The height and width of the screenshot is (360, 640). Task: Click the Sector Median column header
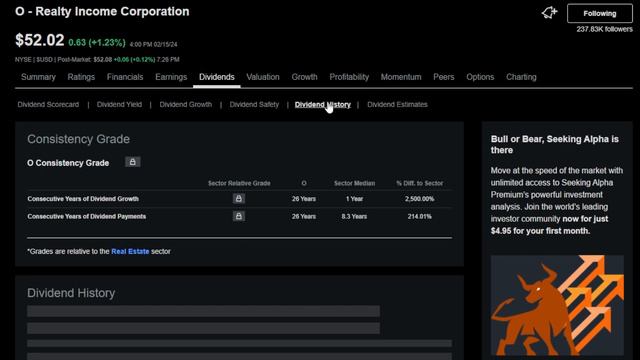click(x=354, y=183)
